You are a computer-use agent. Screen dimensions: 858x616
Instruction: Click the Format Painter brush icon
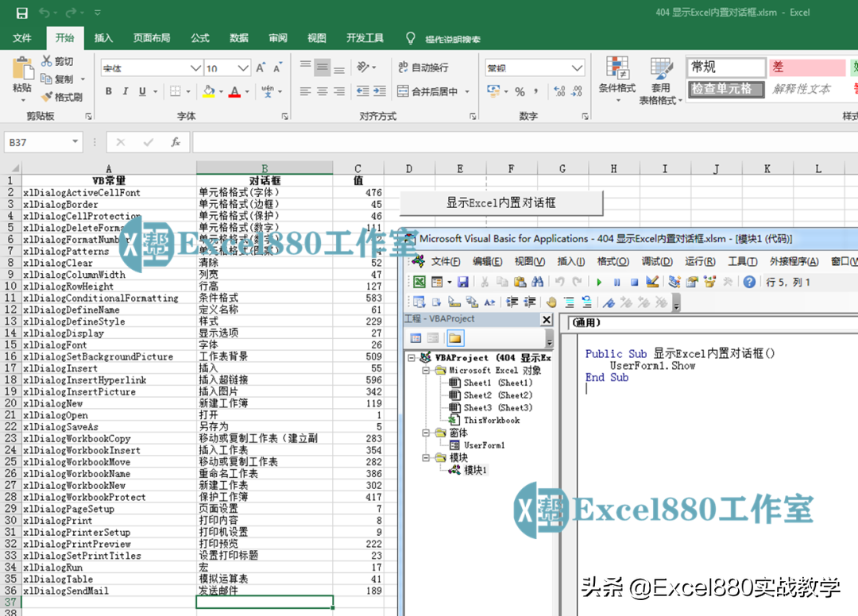pyautogui.click(x=47, y=97)
